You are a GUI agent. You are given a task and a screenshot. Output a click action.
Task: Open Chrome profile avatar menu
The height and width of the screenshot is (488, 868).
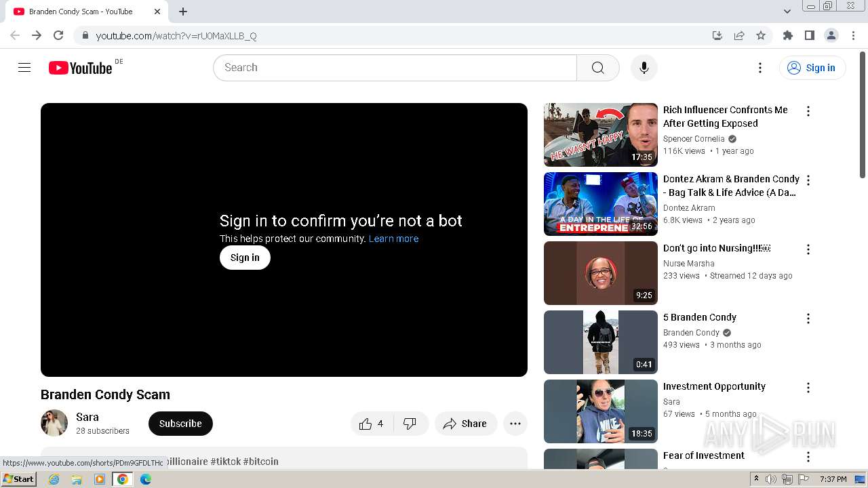click(831, 35)
